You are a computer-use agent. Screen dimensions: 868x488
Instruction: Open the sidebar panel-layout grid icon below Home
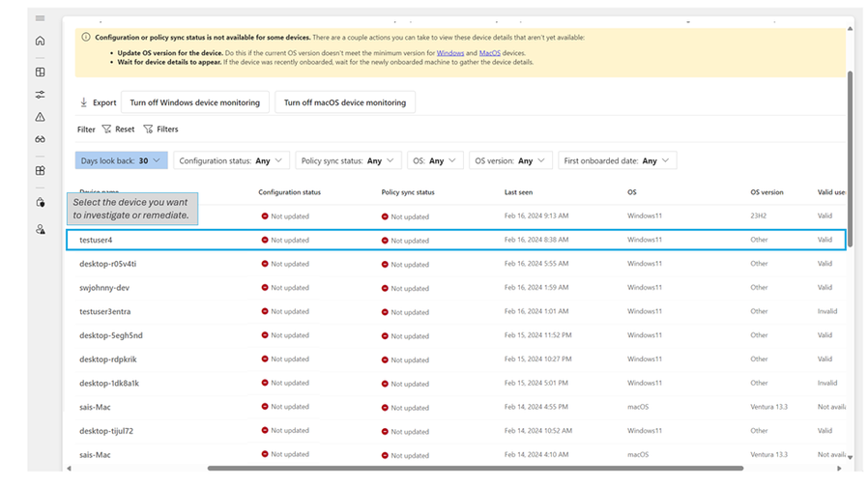[x=40, y=72]
